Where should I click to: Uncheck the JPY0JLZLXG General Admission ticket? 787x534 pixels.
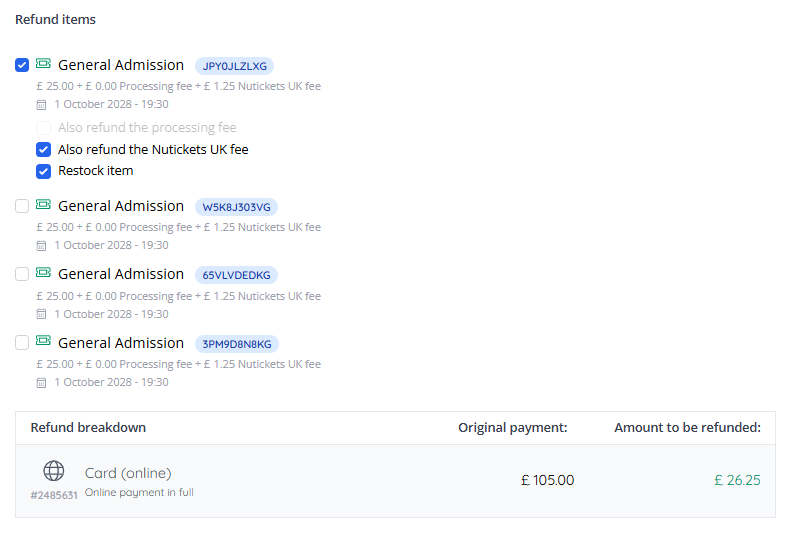click(22, 66)
